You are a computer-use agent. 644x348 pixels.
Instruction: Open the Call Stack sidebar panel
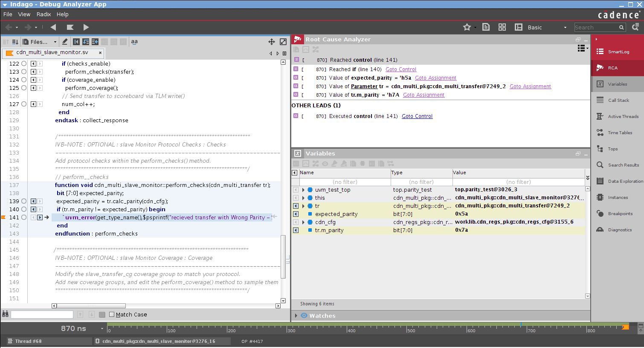pyautogui.click(x=618, y=100)
